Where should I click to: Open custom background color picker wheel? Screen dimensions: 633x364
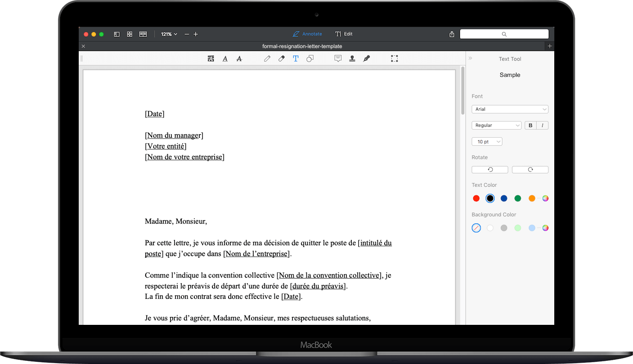pyautogui.click(x=545, y=228)
